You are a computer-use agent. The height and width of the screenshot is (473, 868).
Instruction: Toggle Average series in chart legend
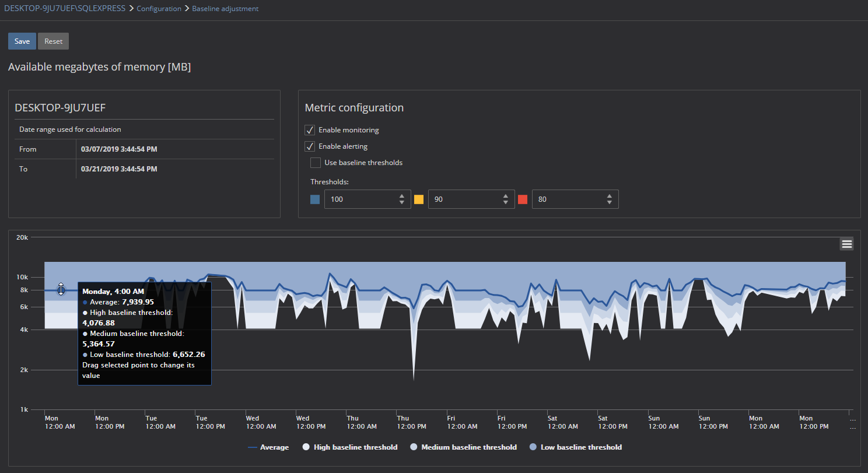(x=268, y=447)
